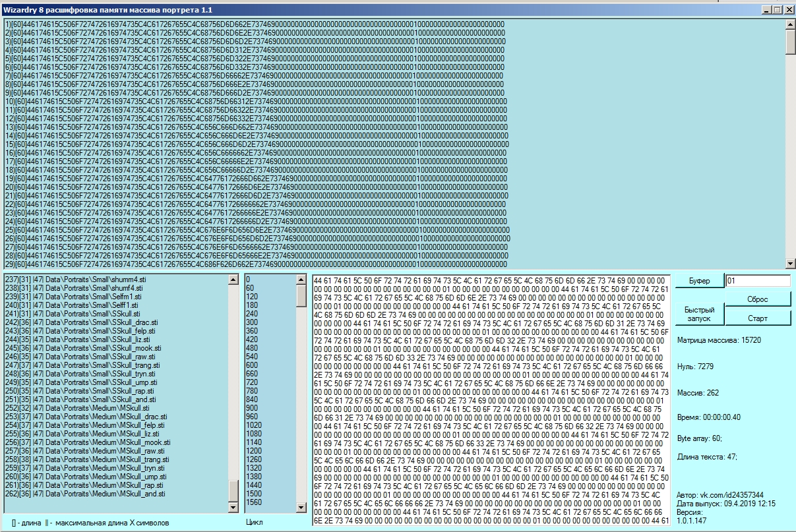
Task: Click down arrow of top hex list scrollbar
Action: click(790, 264)
